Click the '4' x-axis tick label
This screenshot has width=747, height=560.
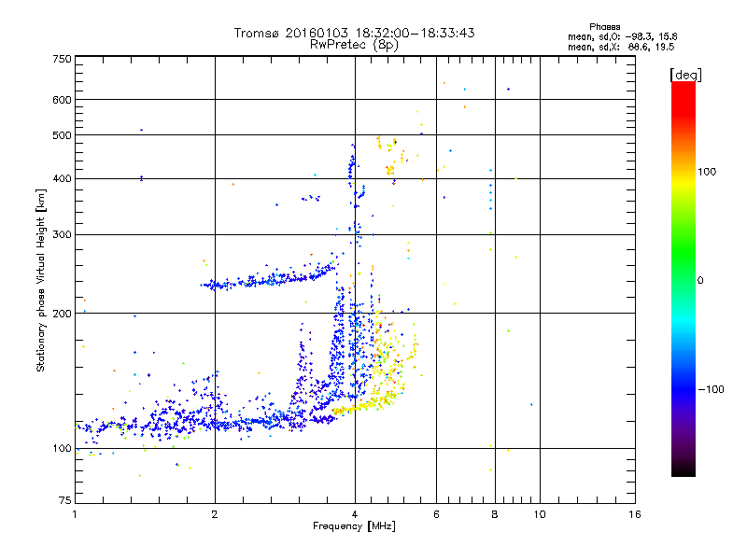point(355,514)
